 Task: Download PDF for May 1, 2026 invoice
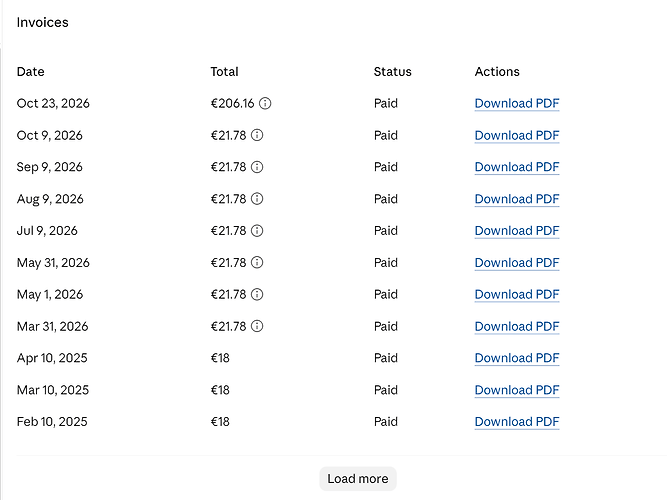pyautogui.click(x=517, y=294)
